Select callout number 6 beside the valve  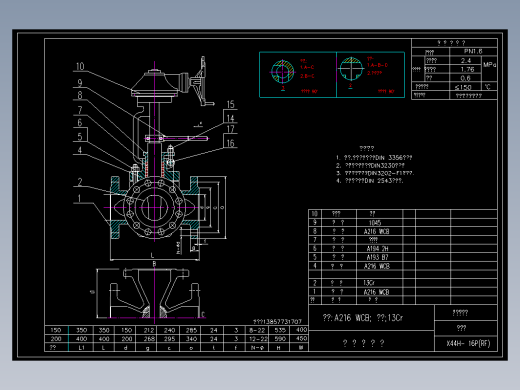coord(80,123)
